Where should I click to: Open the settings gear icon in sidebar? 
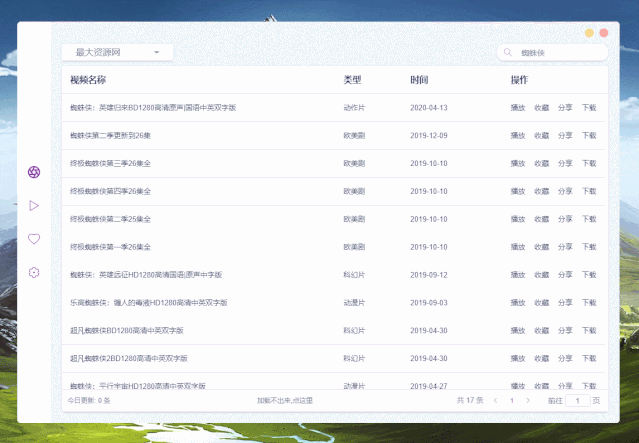pyautogui.click(x=34, y=272)
